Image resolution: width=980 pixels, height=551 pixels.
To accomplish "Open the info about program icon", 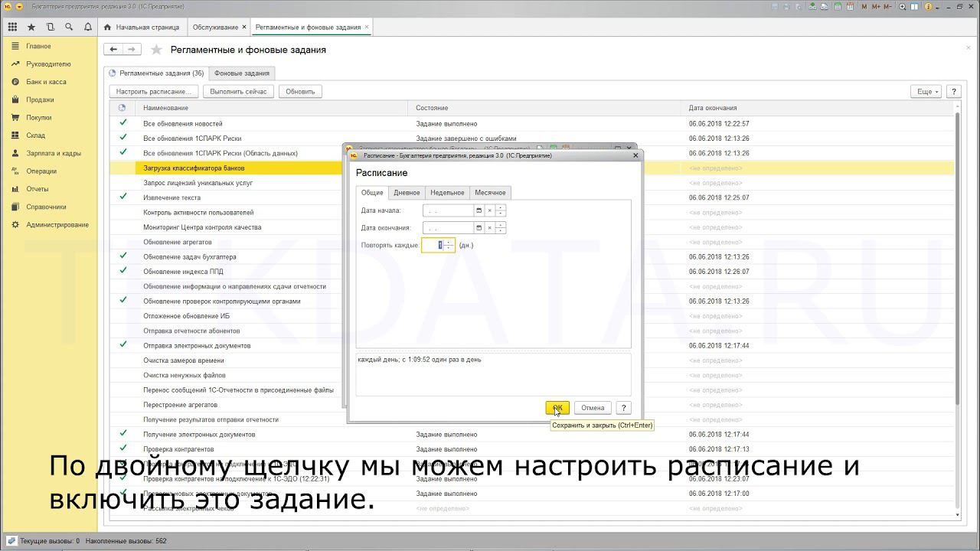I will [929, 6].
